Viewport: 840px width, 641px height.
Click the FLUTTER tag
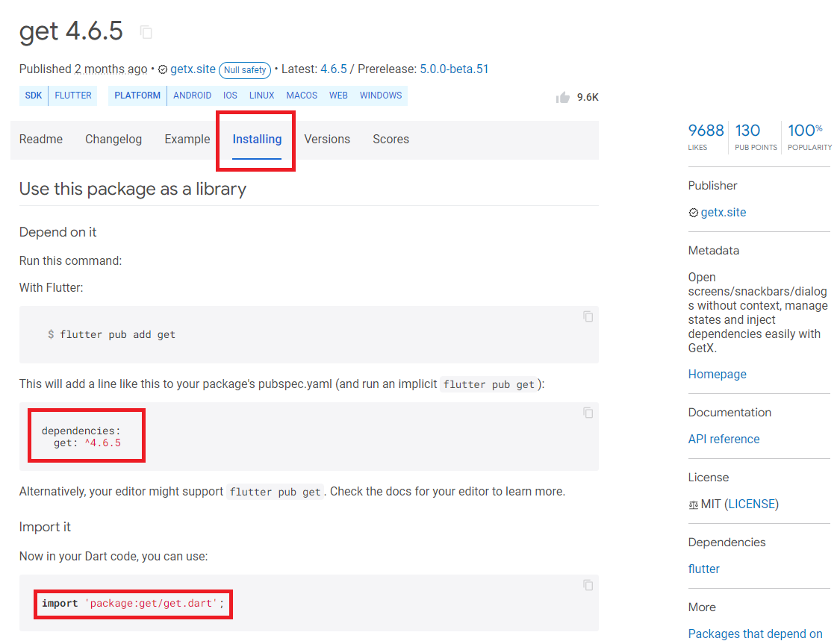coord(73,96)
